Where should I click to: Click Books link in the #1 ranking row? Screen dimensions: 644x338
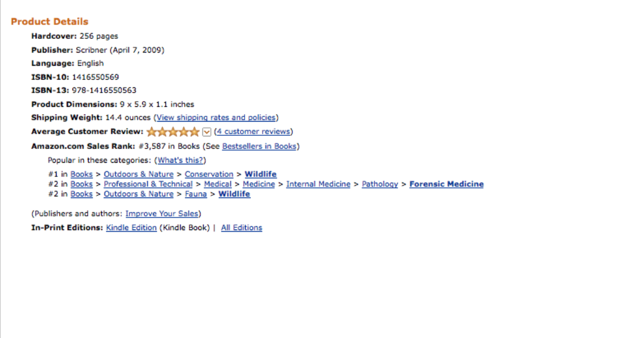point(82,174)
